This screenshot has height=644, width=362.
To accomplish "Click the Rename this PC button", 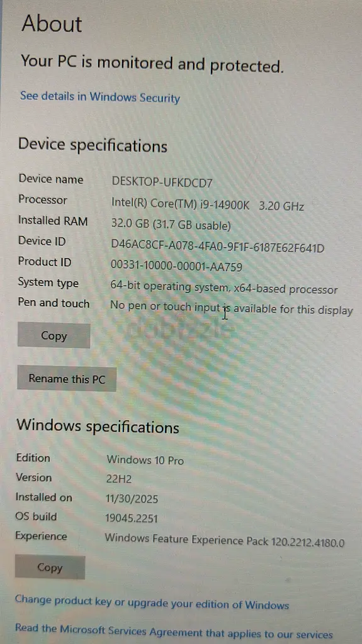I will click(x=67, y=379).
